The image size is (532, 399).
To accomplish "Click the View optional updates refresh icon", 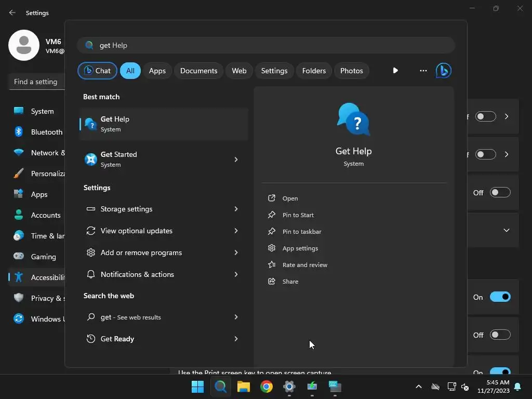I will click(x=91, y=231).
